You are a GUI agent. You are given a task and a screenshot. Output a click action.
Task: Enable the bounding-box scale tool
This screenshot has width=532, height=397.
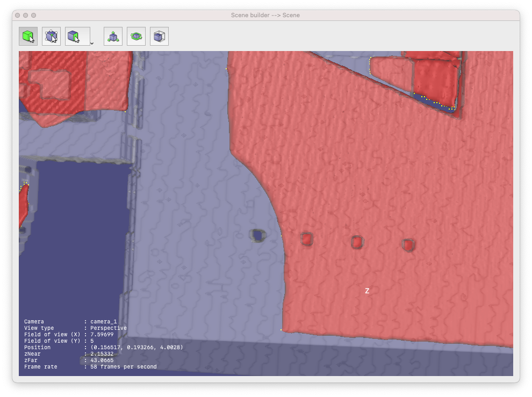tap(159, 36)
